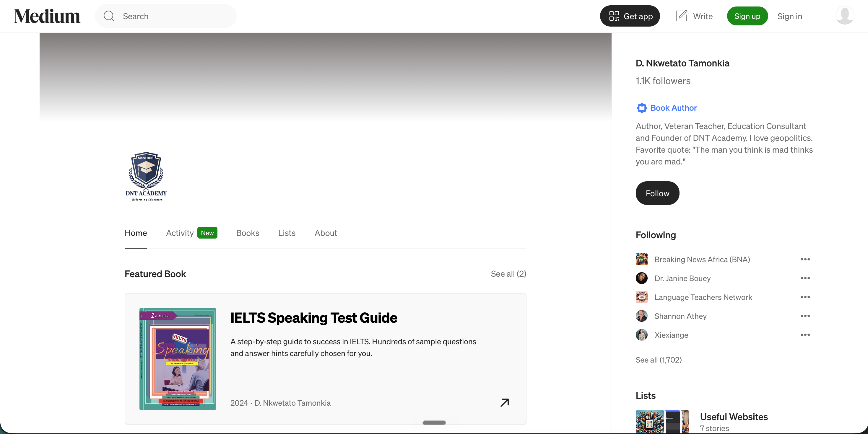This screenshot has width=868, height=434.
Task: Click the New badge beside Activity
Action: (x=207, y=233)
